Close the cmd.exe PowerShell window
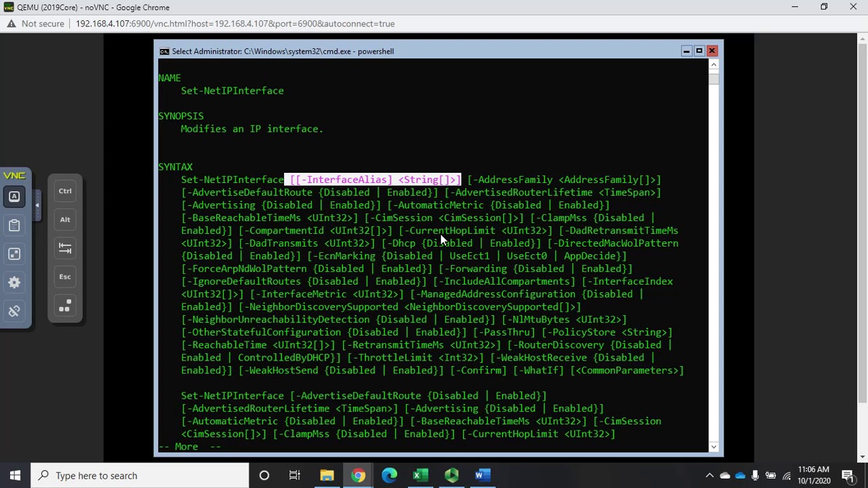The image size is (868, 488). 712,51
